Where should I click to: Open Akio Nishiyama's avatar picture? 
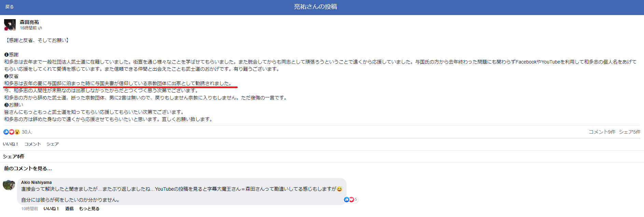[9, 185]
